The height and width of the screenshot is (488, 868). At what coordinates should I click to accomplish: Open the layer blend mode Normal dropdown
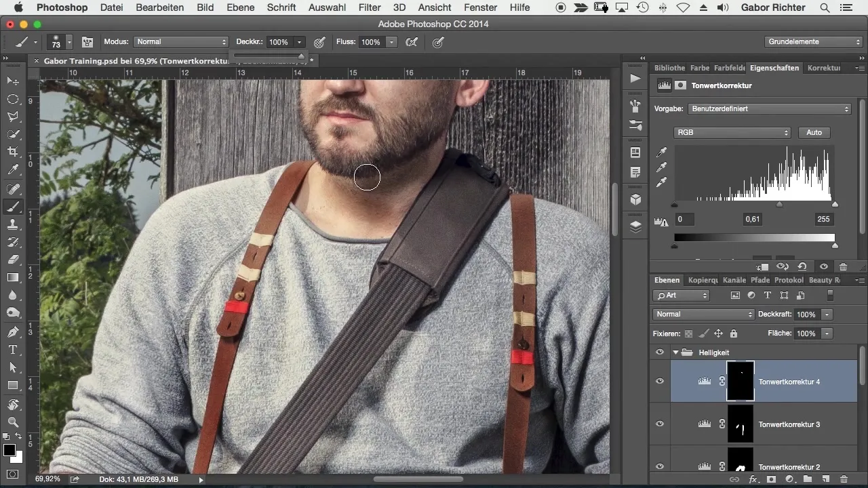tap(703, 314)
